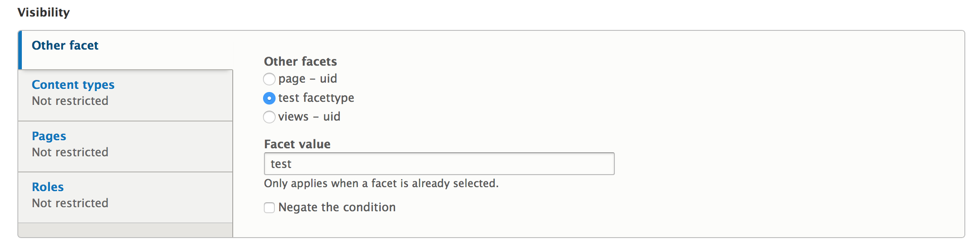Viewport: 980px width, 251px height.
Task: Open the Pages visibility tab
Action: 49,136
